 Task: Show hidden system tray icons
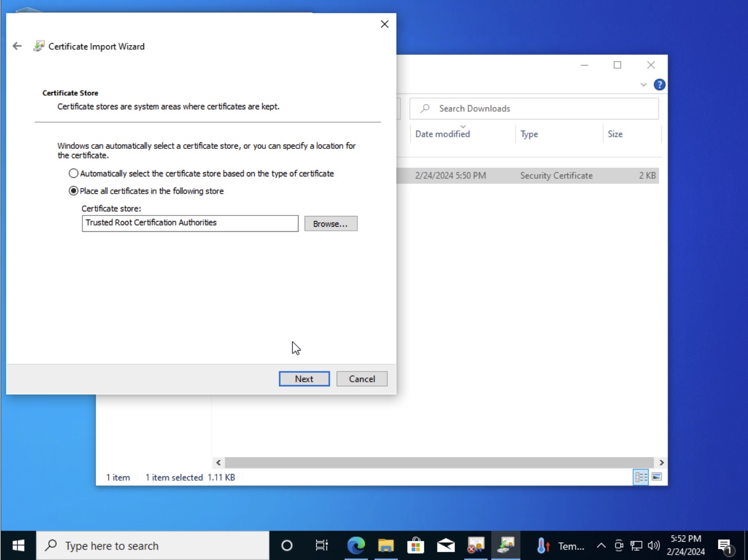[x=601, y=546]
